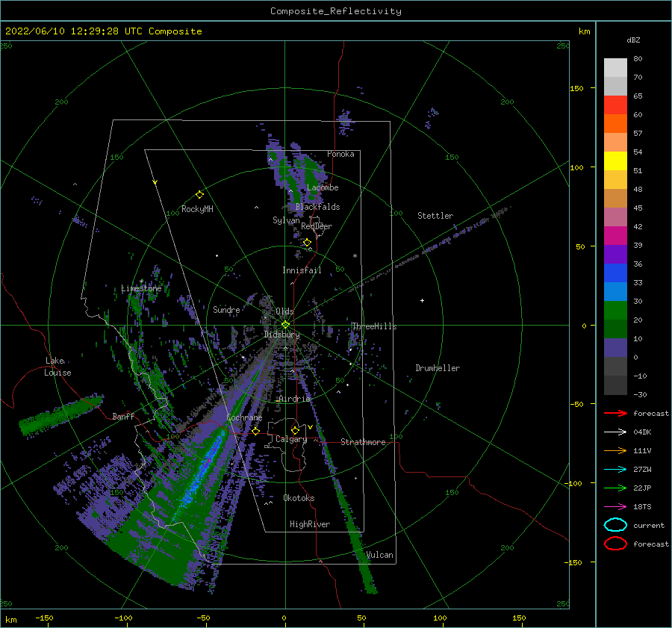Click the yellow diamond marker above Calgary label

click(295, 430)
